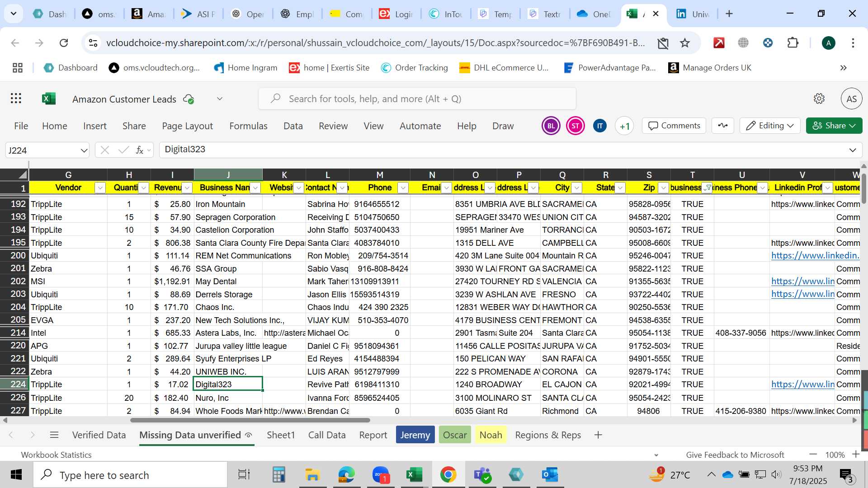Click the Excel logo icon in header
868x488 pixels.
(48, 99)
